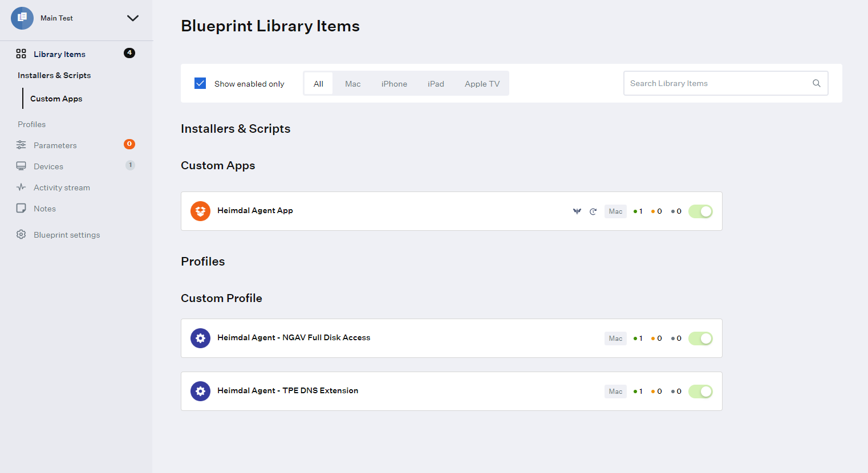
Task: Select the iPhone platform filter tab
Action: point(394,84)
